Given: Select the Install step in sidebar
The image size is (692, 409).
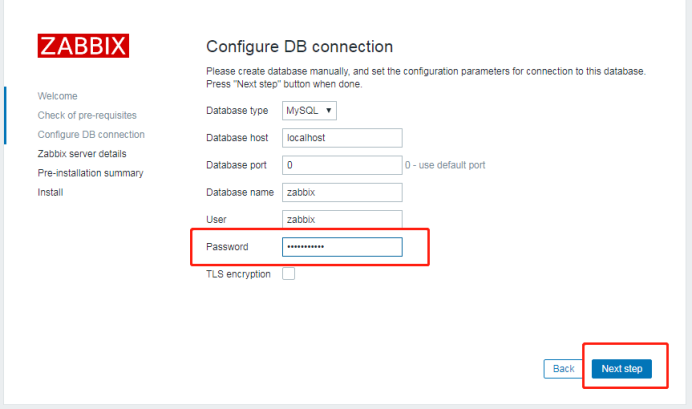Looking at the screenshot, I should (x=50, y=192).
